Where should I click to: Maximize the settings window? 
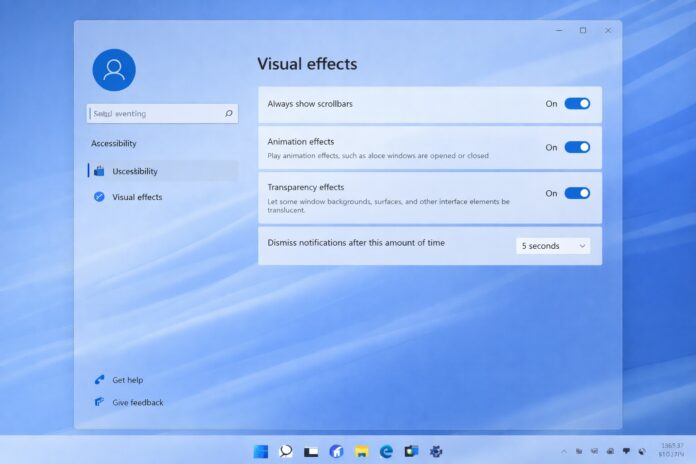(x=583, y=30)
